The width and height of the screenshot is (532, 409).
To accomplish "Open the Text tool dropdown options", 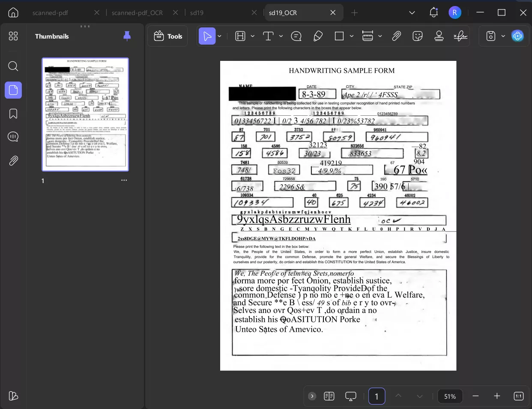I will click(x=281, y=36).
